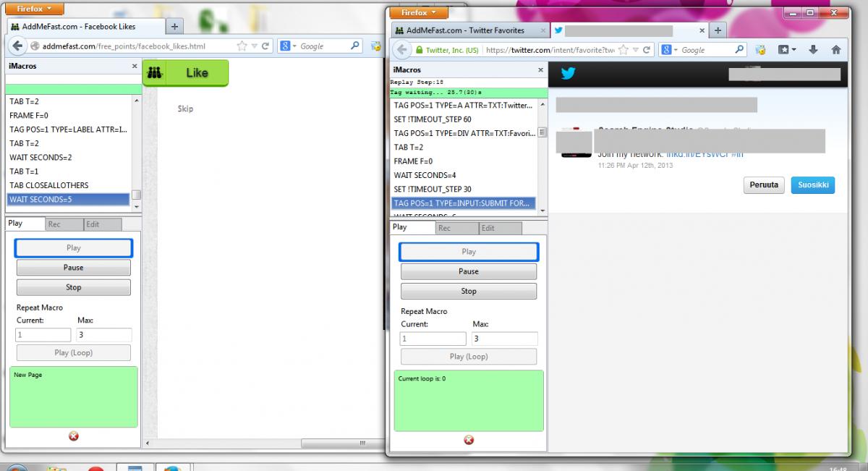The image size is (868, 471).
Task: Select the TAB T=1 macro line
Action: pyautogui.click(x=69, y=171)
